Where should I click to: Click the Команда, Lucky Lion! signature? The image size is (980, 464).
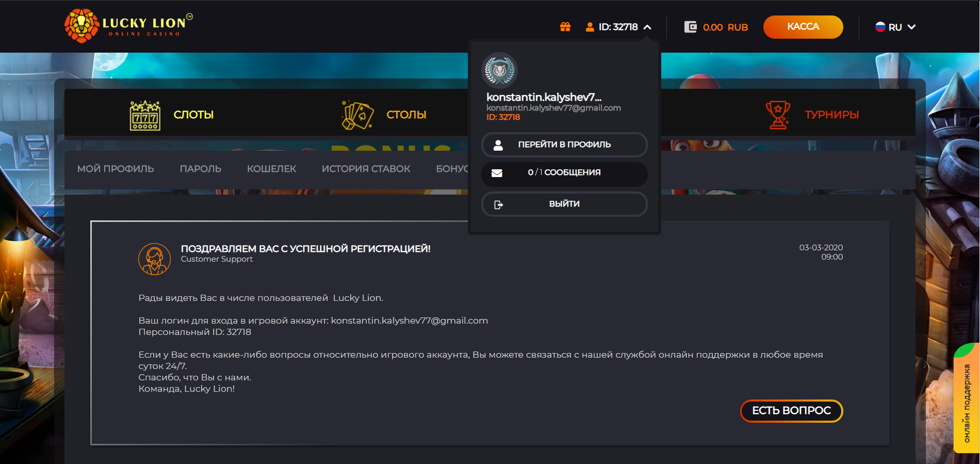[187, 389]
